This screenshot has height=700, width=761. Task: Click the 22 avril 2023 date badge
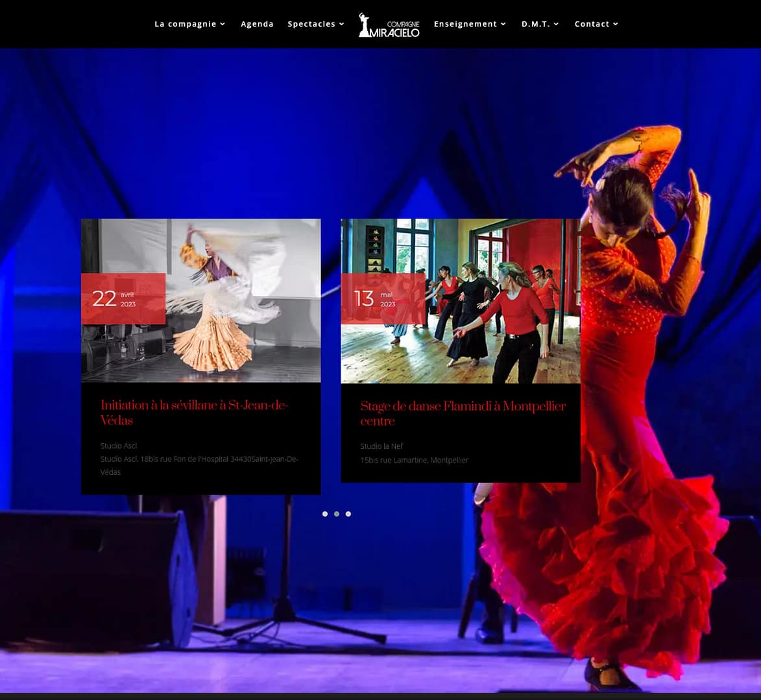click(123, 298)
